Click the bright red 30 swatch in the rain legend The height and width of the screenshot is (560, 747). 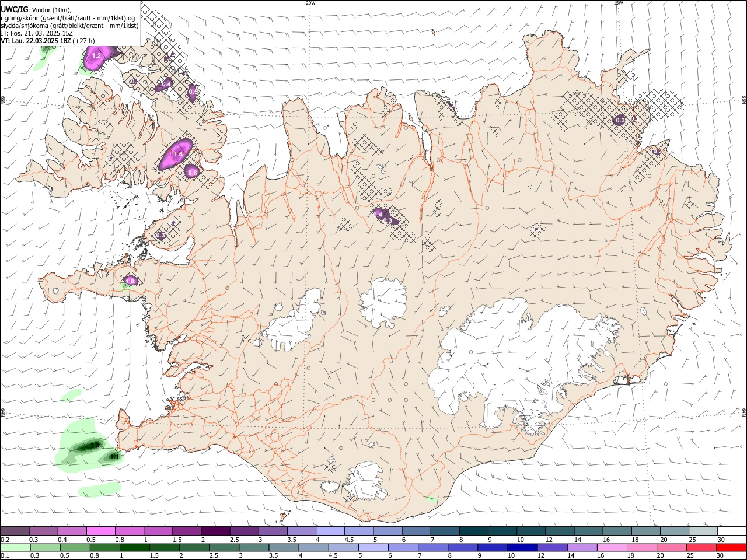click(732, 547)
